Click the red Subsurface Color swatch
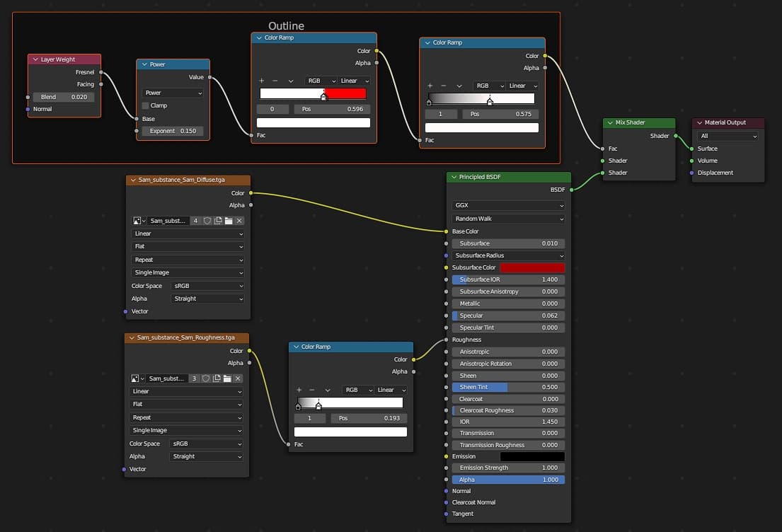 click(532, 267)
